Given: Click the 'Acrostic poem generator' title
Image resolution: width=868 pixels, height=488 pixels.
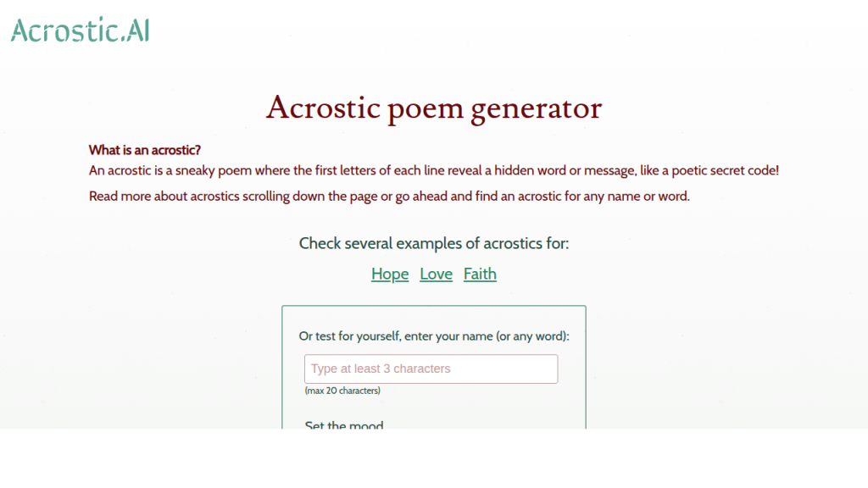Looking at the screenshot, I should click(434, 108).
